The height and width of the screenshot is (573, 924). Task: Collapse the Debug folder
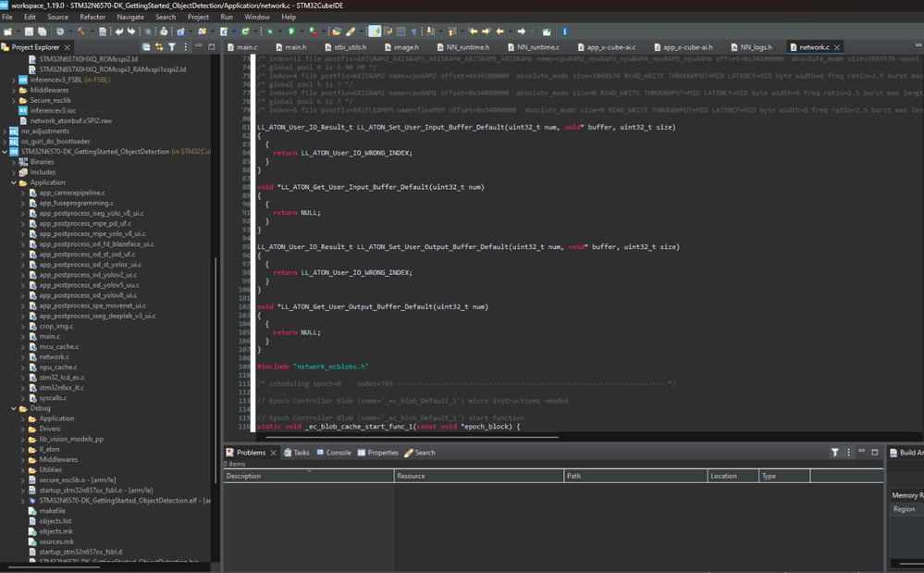pyautogui.click(x=14, y=408)
